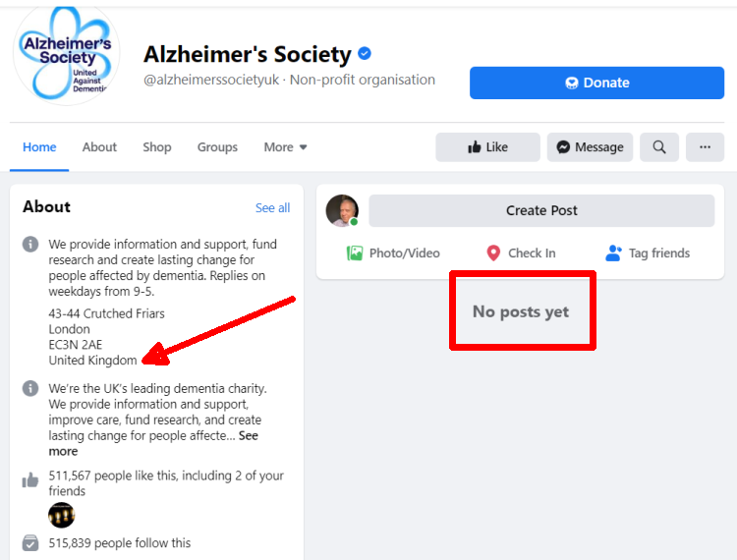Click the Tag friends icon
Viewport: 737px width, 560px height.
pyautogui.click(x=614, y=253)
